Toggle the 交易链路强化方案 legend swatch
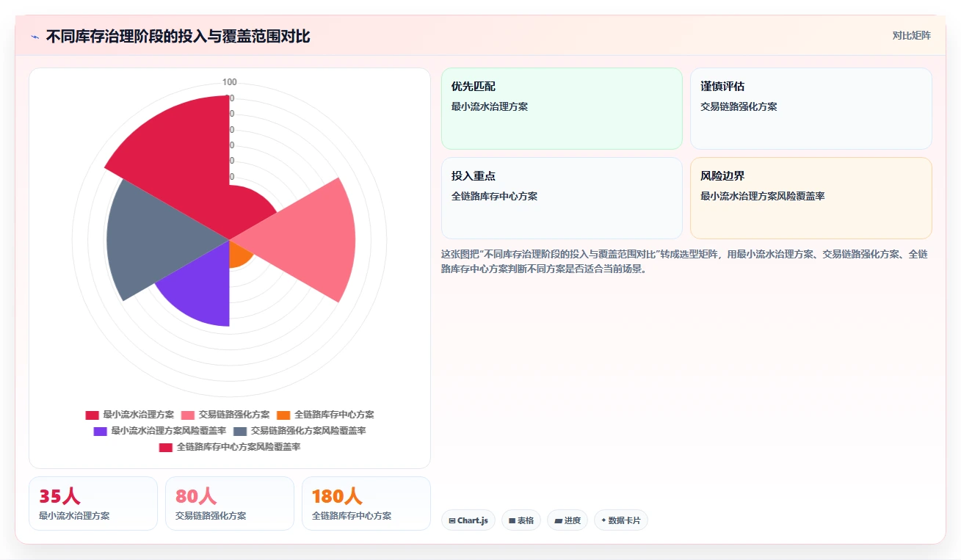Viewport: 961px width, 560px height. [x=188, y=415]
